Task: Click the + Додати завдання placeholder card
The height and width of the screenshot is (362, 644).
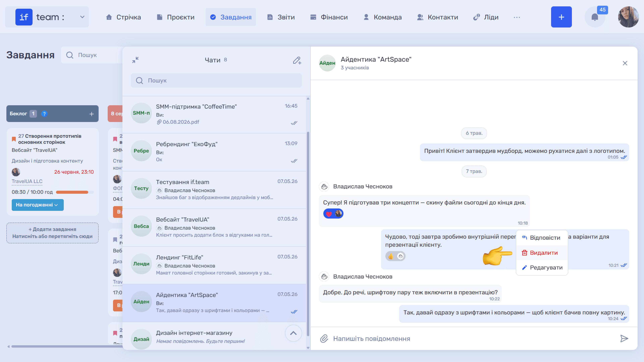Action: tap(52, 233)
